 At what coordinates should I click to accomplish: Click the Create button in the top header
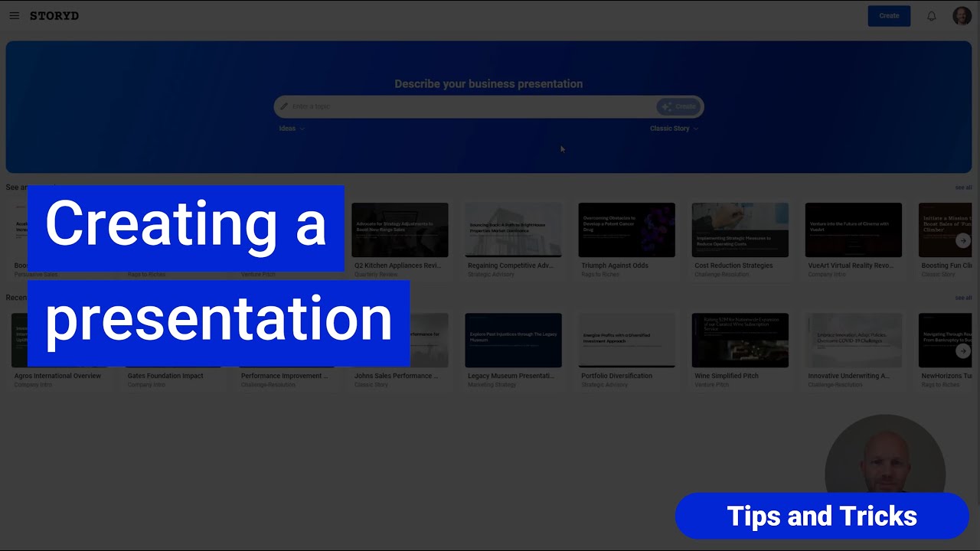pos(889,16)
